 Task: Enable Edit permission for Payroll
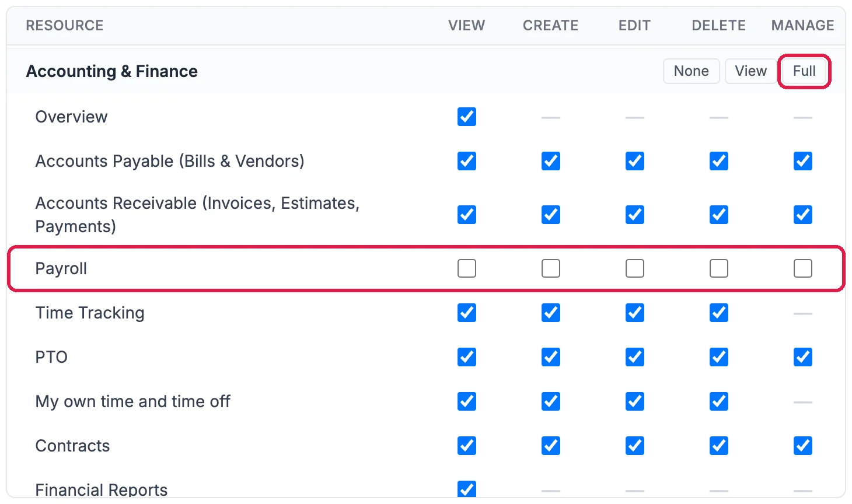(x=635, y=268)
